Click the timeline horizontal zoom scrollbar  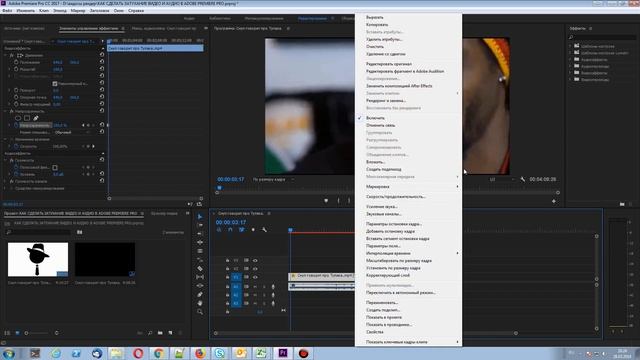366,333
